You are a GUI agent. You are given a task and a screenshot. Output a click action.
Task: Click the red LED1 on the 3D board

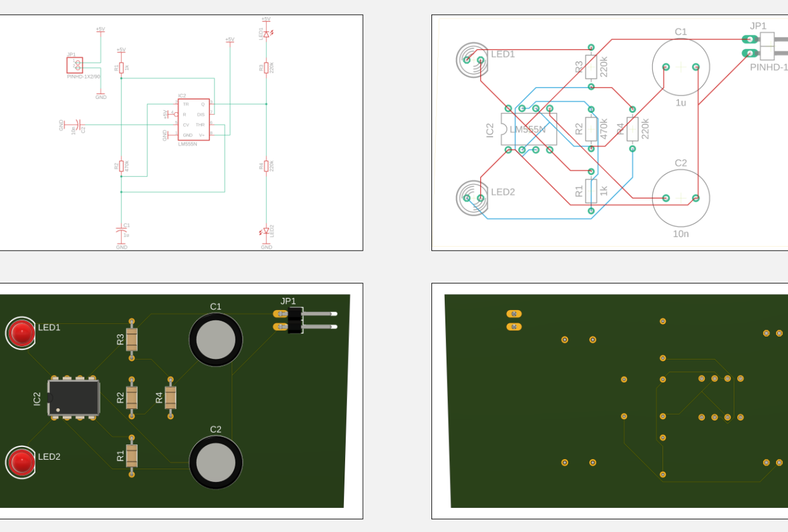22,332
